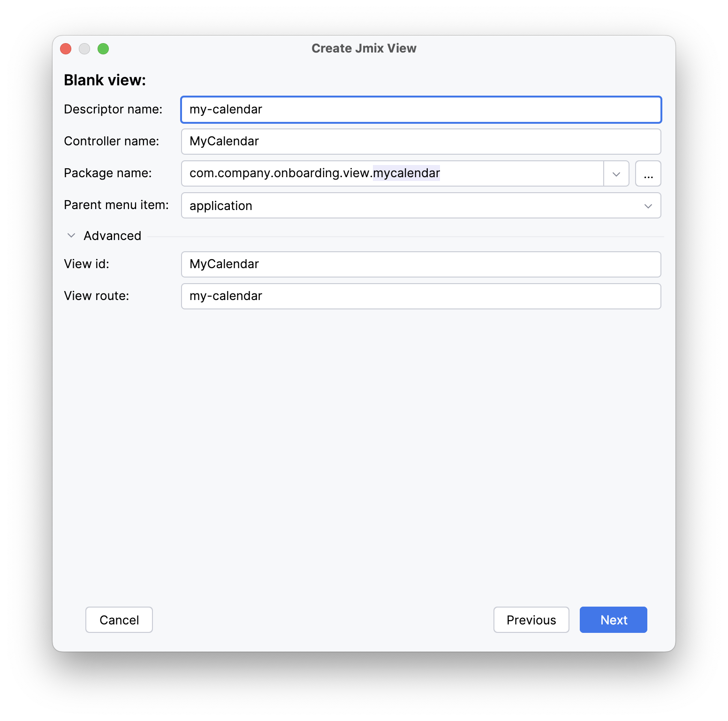Open the Package name dropdown
Viewport: 728px width, 721px height.
click(x=616, y=173)
